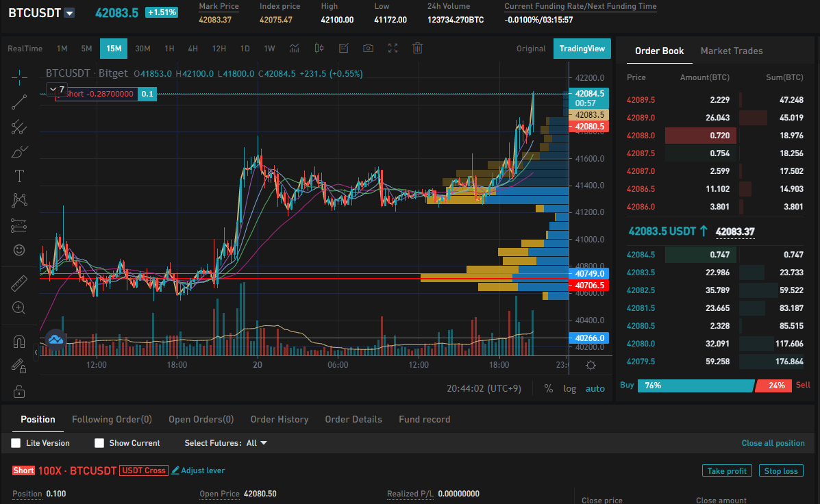Open the emoji icons tool
Image resolution: width=820 pixels, height=504 pixels.
[19, 250]
